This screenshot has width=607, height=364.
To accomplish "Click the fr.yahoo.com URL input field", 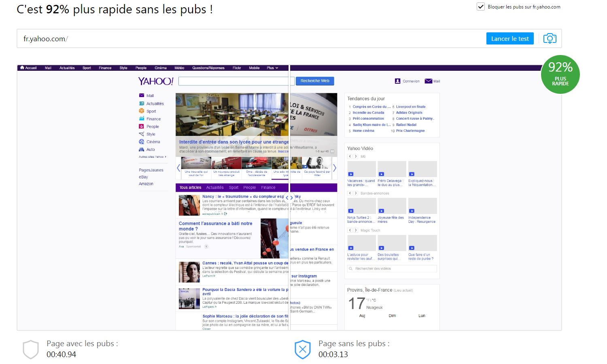I will pos(251,39).
